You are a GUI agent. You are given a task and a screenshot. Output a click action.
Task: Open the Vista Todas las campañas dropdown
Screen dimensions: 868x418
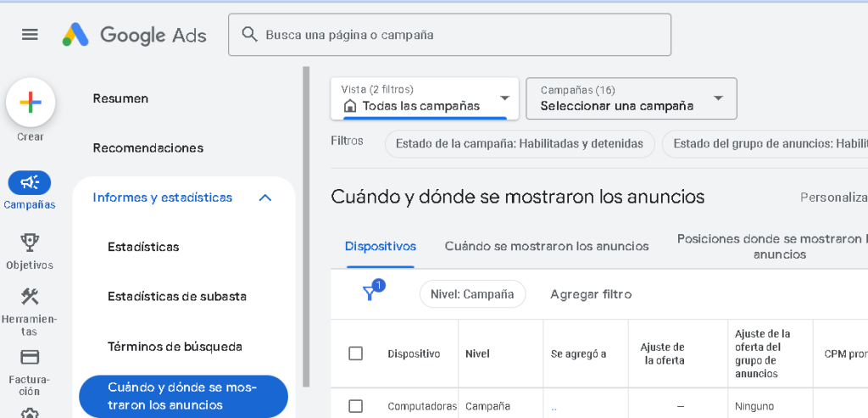[424, 98]
